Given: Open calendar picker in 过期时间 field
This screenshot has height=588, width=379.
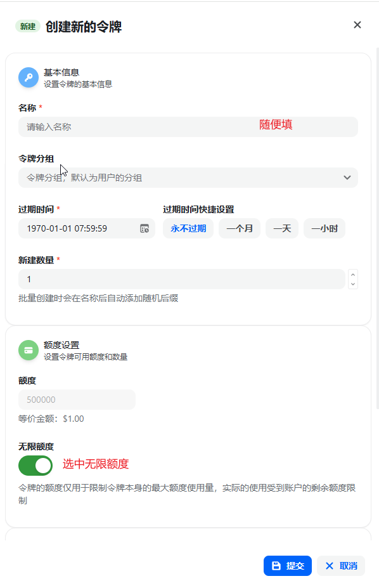Looking at the screenshot, I should tap(145, 228).
